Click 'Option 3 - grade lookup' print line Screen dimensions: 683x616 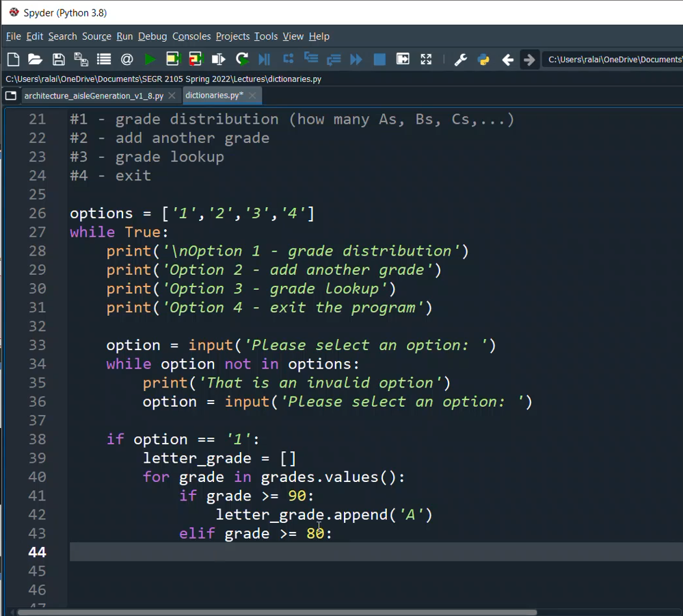251,289
